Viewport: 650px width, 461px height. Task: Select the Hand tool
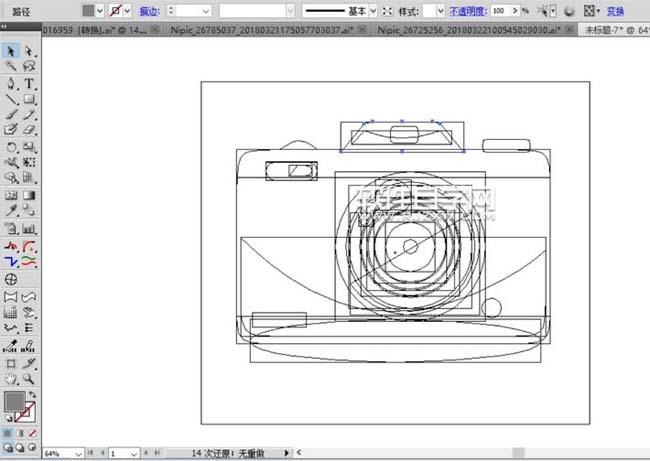pyautogui.click(x=11, y=380)
